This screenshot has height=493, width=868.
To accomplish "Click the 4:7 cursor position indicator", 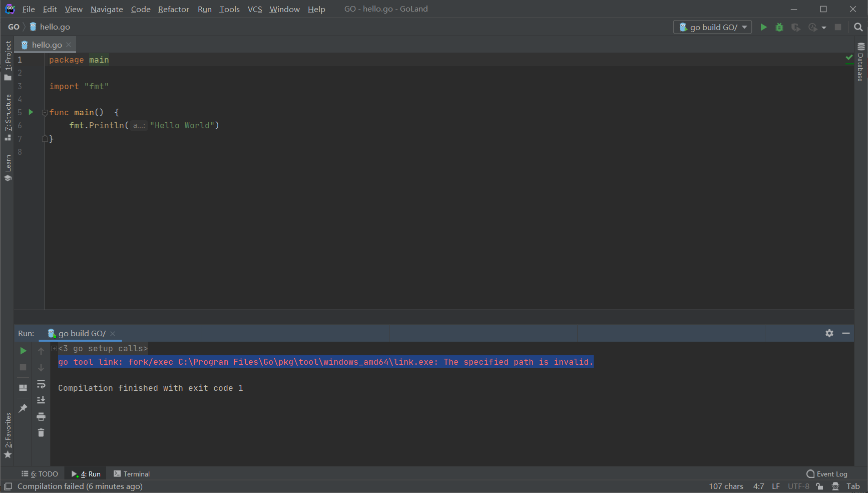I will (x=759, y=486).
